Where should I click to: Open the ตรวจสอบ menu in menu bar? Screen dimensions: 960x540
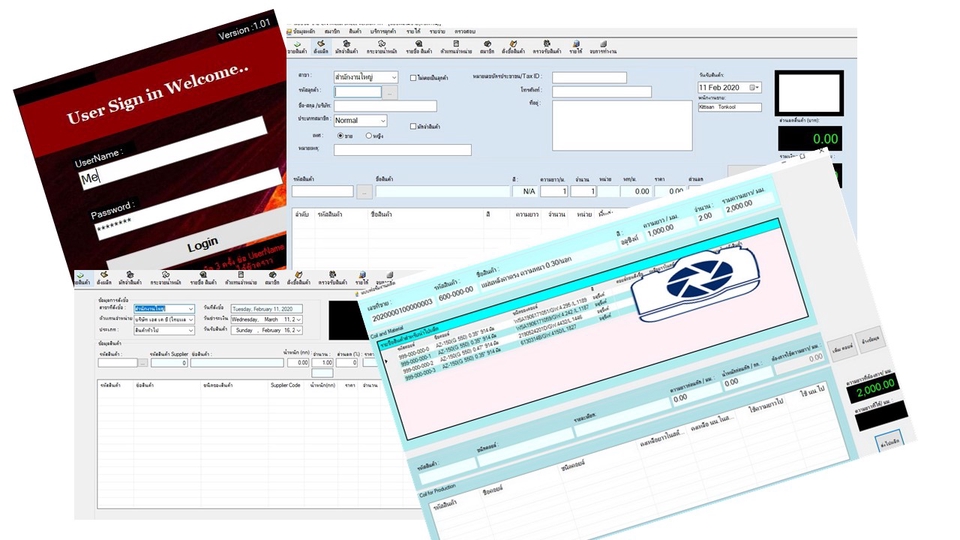pyautogui.click(x=465, y=31)
